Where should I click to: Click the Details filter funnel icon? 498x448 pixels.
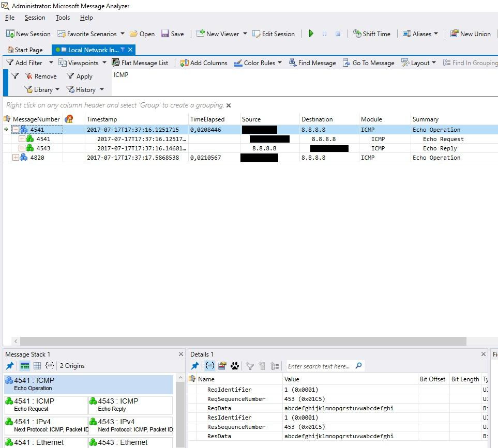[x=250, y=366]
